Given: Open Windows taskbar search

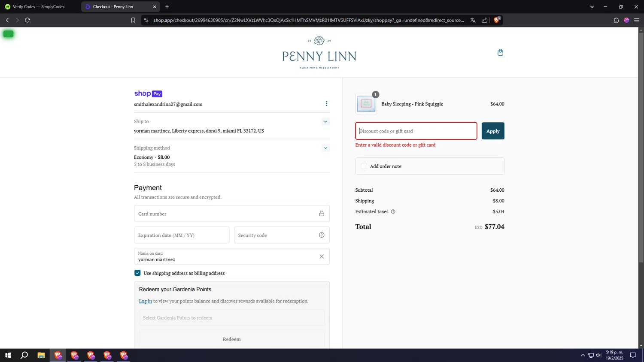Looking at the screenshot, I should click(24, 355).
